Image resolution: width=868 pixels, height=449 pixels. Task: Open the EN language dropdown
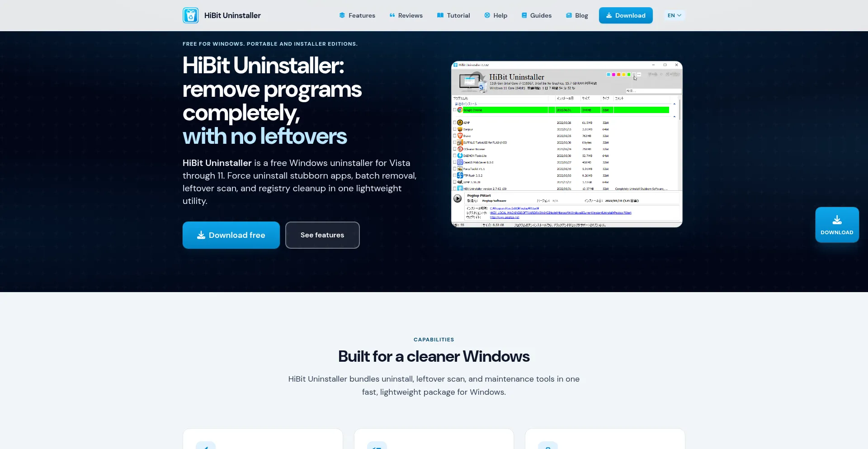(x=674, y=15)
